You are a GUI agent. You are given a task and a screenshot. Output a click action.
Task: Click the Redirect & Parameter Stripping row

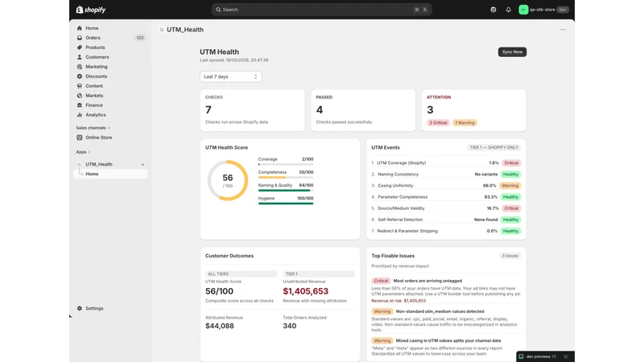(x=446, y=231)
